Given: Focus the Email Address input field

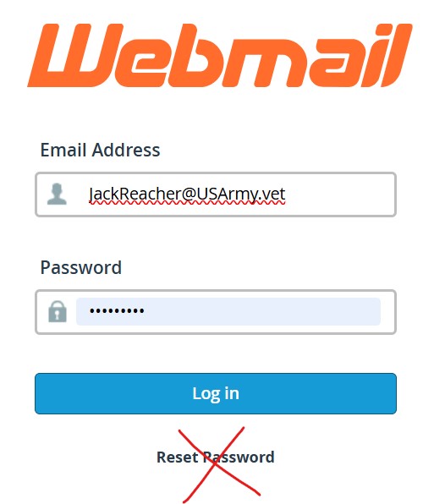Looking at the screenshot, I should click(216, 194).
